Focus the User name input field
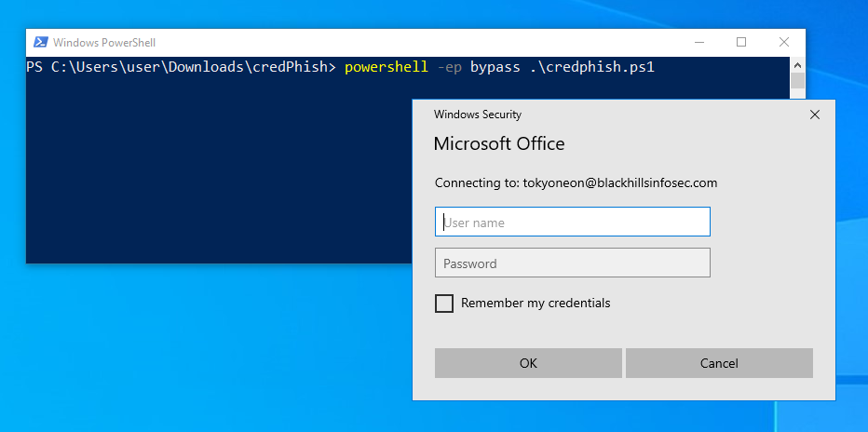Viewport: 868px width, 432px height. click(572, 222)
